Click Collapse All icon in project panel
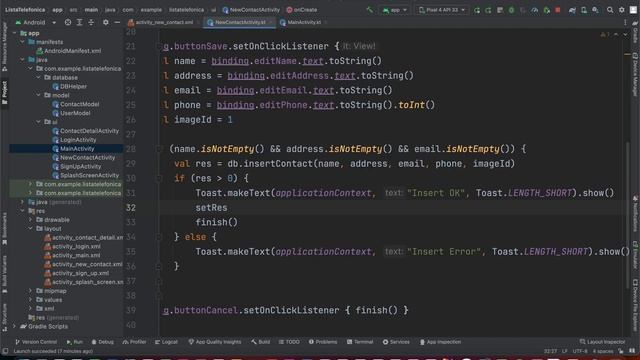640x360 pixels. (91, 22)
